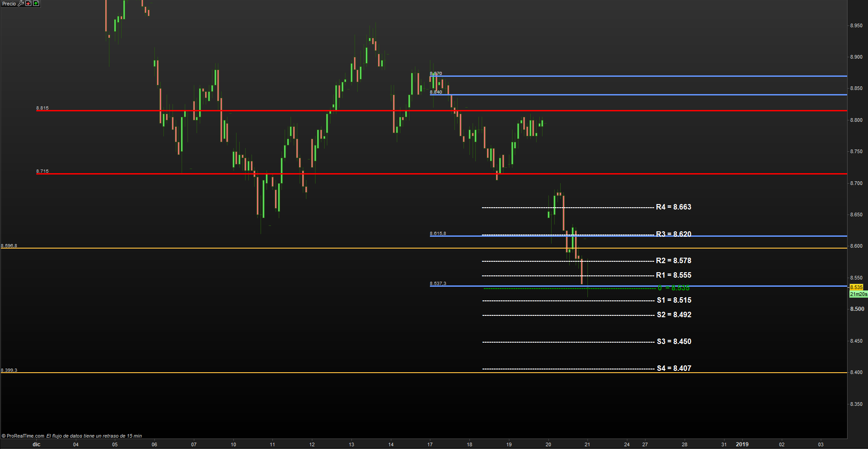This screenshot has width=868, height=449.
Task: Click the R4 = 8.663 pivot label
Action: pyautogui.click(x=673, y=207)
